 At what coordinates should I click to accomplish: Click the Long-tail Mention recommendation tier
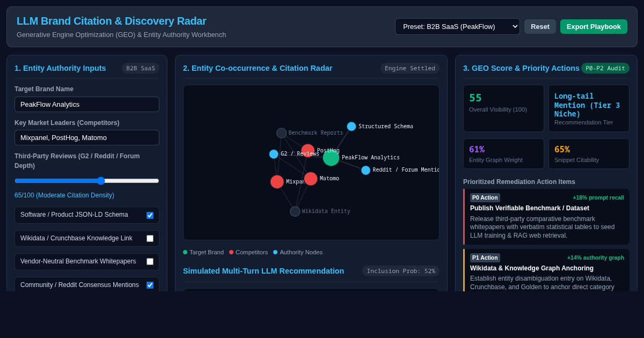587,105
